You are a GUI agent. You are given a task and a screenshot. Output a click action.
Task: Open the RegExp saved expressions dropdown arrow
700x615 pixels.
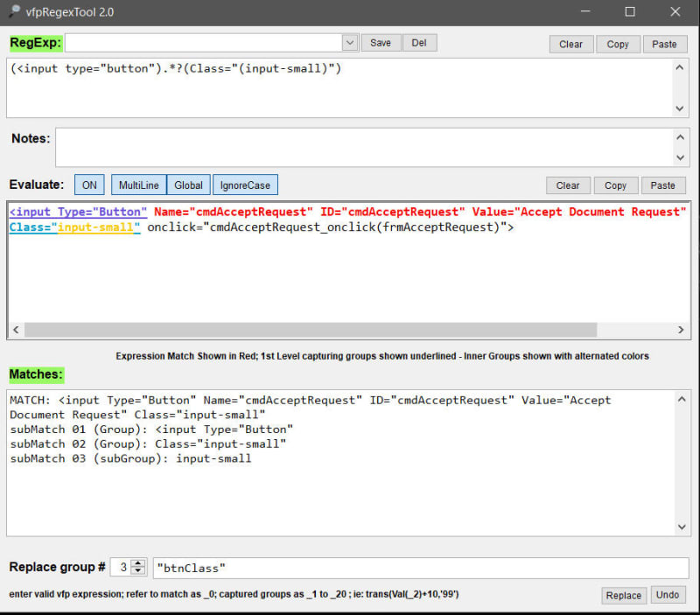click(x=350, y=43)
